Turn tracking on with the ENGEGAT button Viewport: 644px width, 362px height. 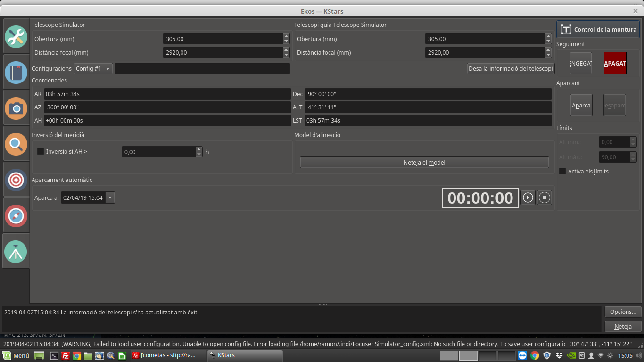[581, 63]
